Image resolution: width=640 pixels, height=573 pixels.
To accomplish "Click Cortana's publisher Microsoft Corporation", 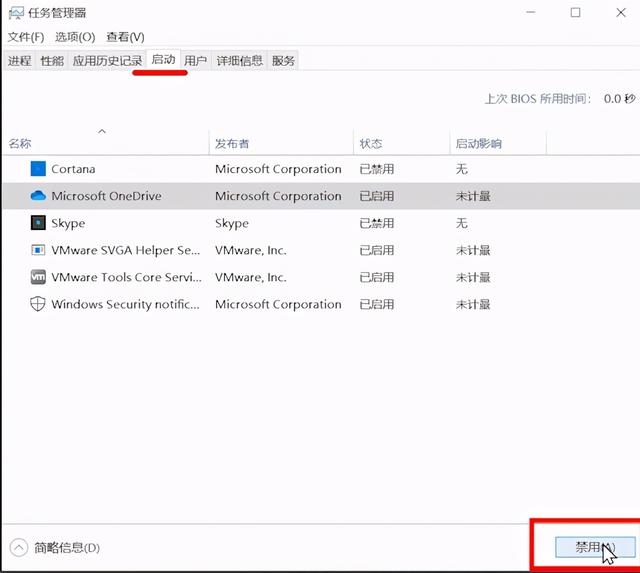I will point(278,169).
